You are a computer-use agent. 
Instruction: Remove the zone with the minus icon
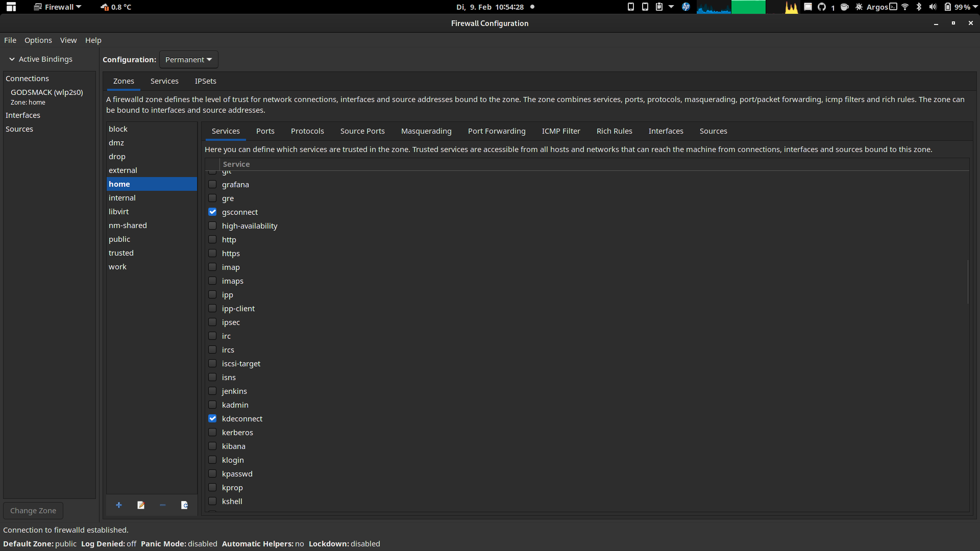pos(163,505)
